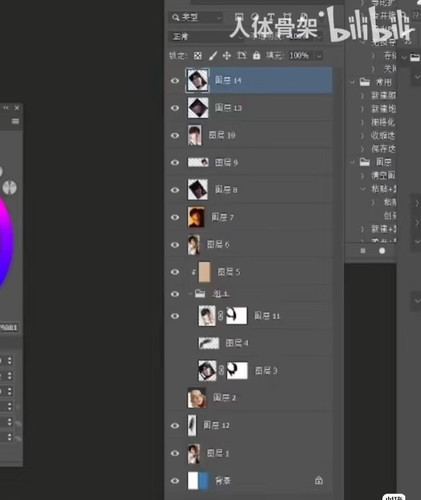Expand the 栅格化 action chevron
Image resolution: width=421 pixels, height=500 pixels.
pos(363,122)
